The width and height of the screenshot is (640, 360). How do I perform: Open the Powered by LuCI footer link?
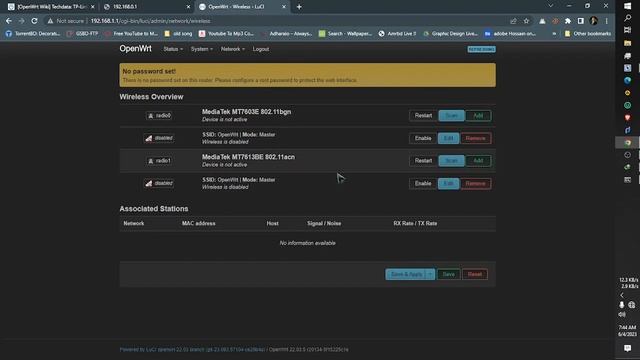point(192,350)
